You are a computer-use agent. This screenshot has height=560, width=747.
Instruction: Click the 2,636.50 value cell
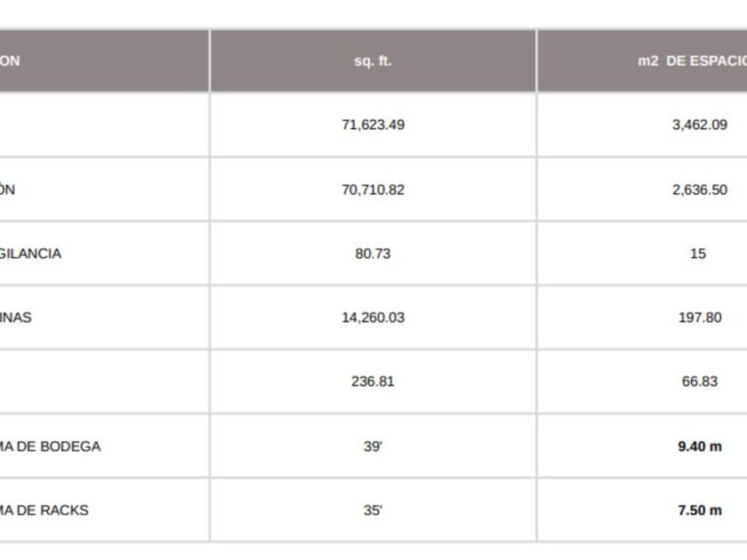pyautogui.click(x=699, y=189)
